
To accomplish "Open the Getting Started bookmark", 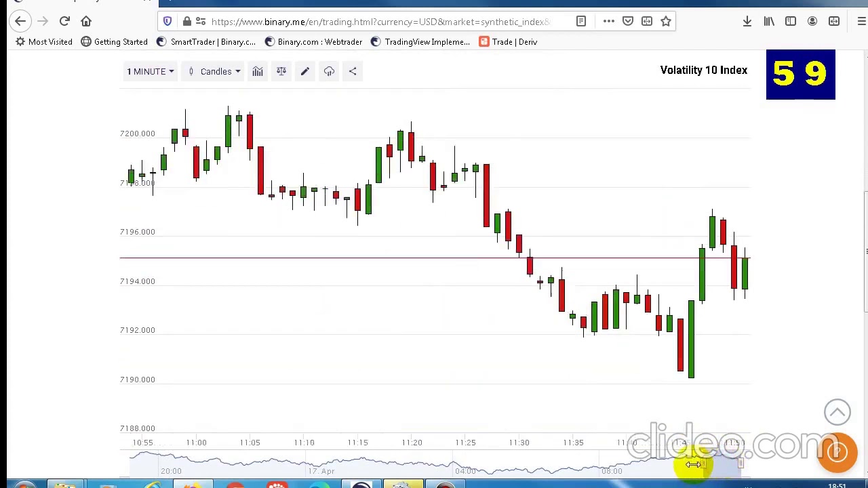I will (114, 42).
